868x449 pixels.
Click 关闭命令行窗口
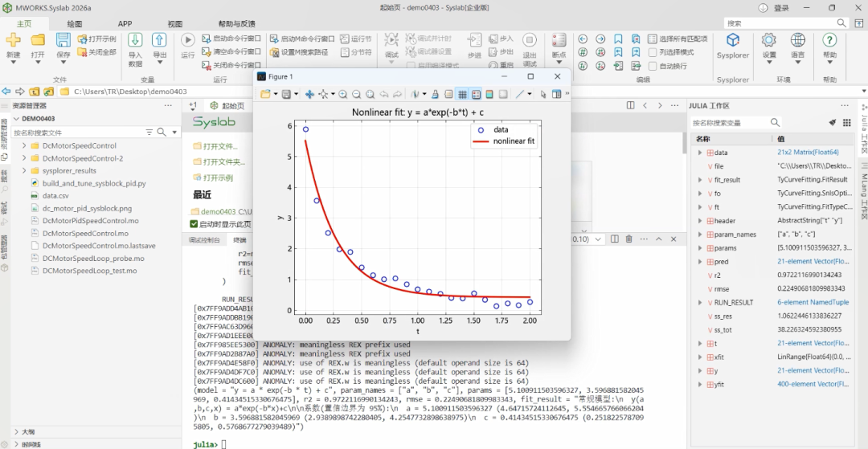pos(231,65)
